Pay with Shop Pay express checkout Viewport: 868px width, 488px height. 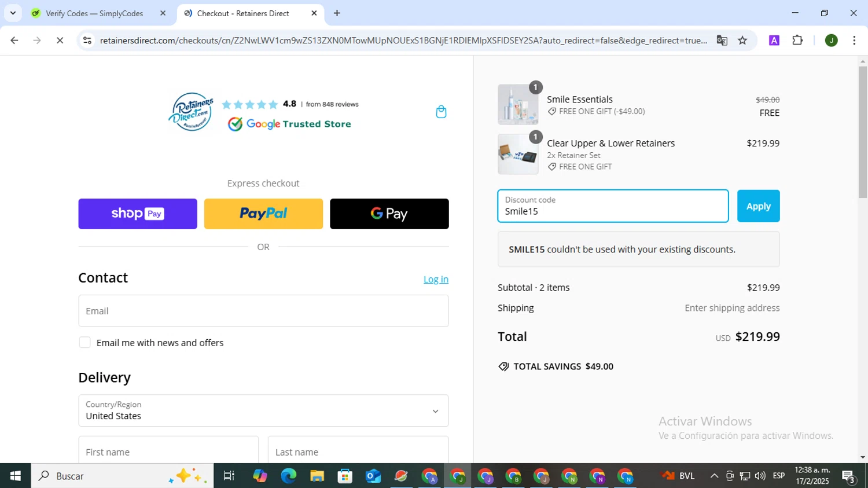point(138,214)
